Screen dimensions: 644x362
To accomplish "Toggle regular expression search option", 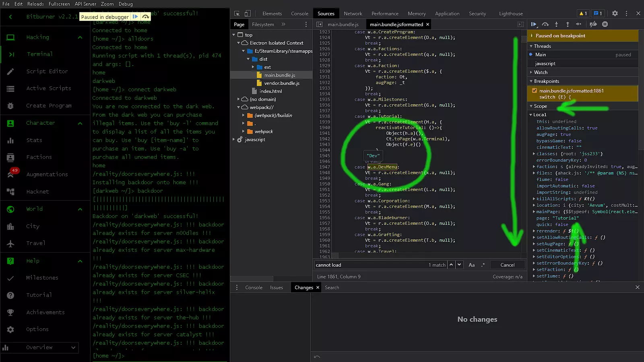I will 483,265.
